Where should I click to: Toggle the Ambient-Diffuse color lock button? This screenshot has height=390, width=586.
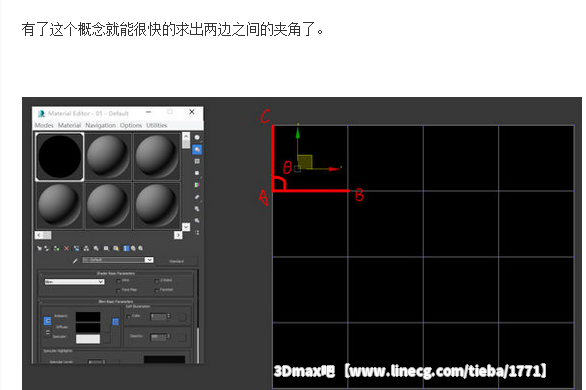47,321
